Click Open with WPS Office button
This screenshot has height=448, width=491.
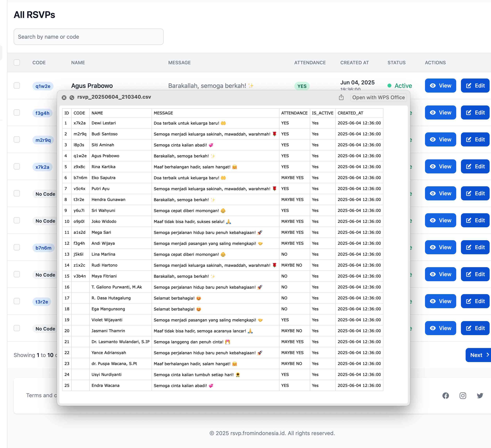click(x=378, y=97)
